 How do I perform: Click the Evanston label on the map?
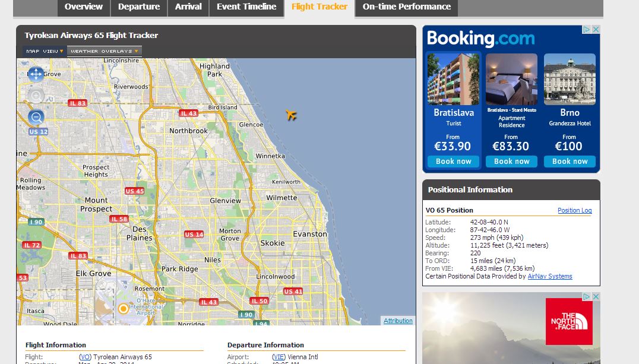pos(310,234)
